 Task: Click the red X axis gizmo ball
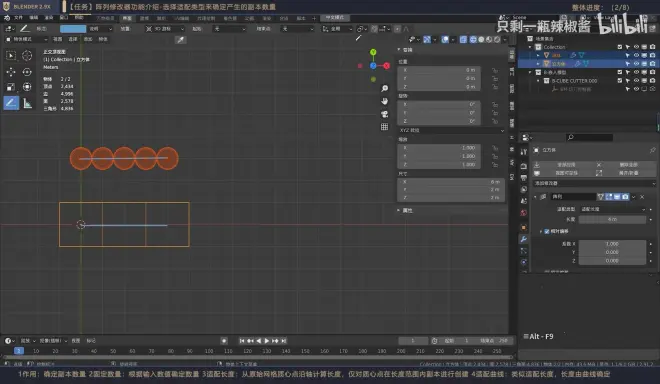tap(386, 66)
